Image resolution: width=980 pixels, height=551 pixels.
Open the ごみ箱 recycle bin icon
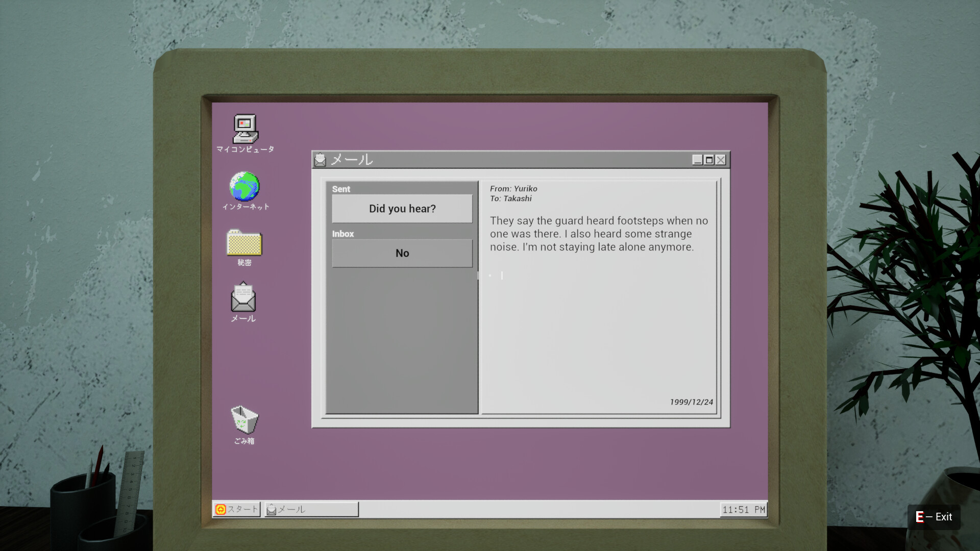tap(244, 420)
